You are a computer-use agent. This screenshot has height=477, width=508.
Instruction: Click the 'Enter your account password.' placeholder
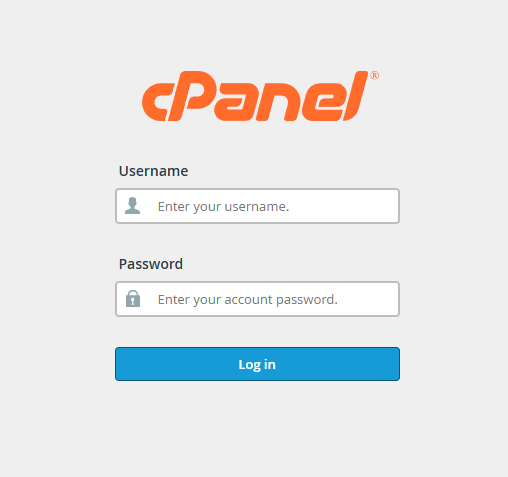(248, 300)
